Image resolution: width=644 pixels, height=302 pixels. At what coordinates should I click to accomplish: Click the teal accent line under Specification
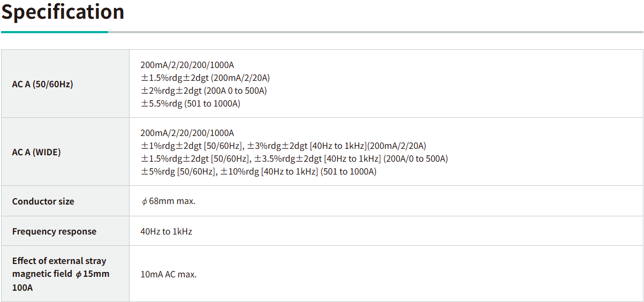click(54, 32)
